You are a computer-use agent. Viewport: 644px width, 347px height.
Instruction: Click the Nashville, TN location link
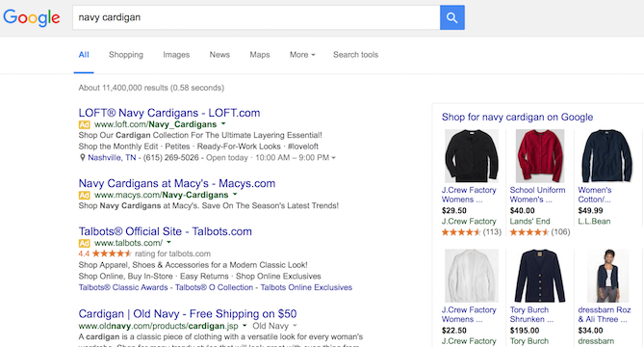pyautogui.click(x=112, y=157)
